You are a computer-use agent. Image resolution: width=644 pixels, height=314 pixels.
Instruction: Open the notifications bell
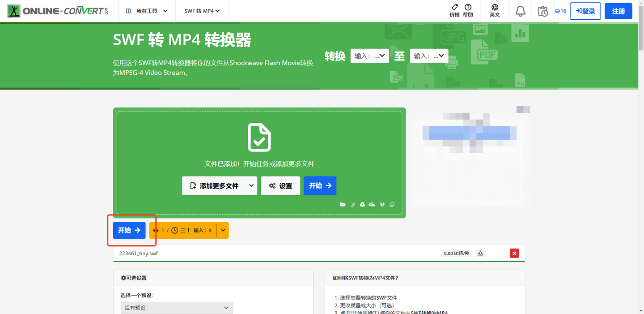[521, 11]
